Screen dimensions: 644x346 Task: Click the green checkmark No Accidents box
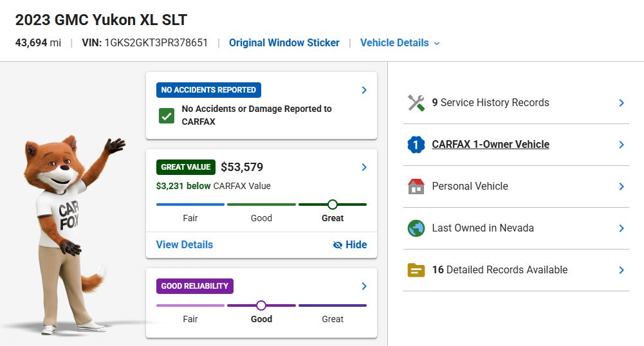[x=167, y=116]
